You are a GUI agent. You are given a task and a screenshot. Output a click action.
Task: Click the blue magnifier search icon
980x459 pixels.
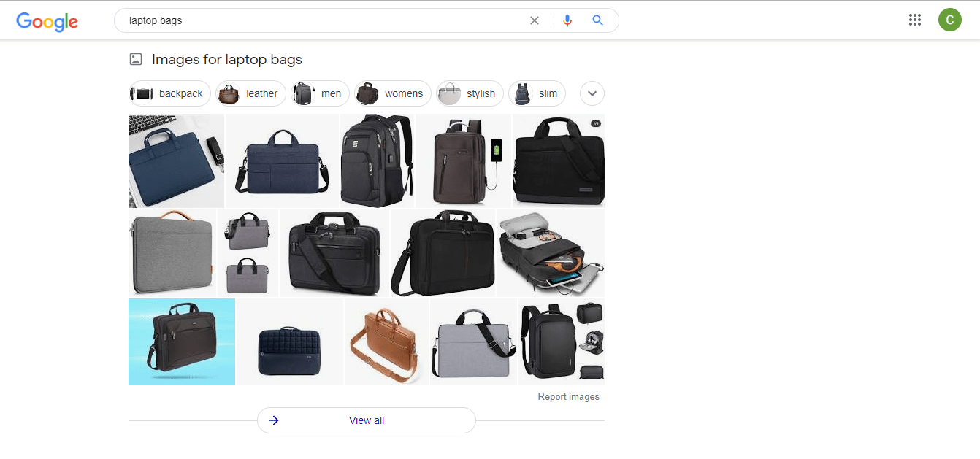tap(597, 20)
